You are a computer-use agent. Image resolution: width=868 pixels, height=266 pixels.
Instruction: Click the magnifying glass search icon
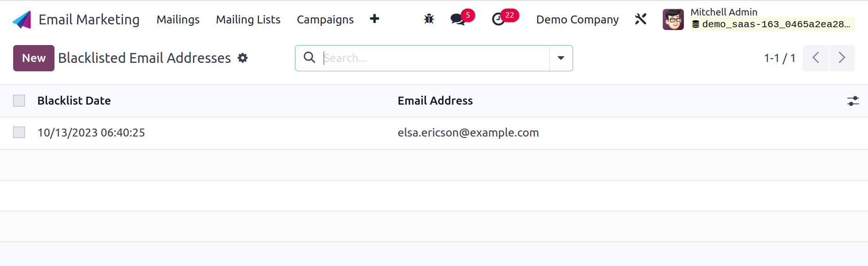click(309, 57)
